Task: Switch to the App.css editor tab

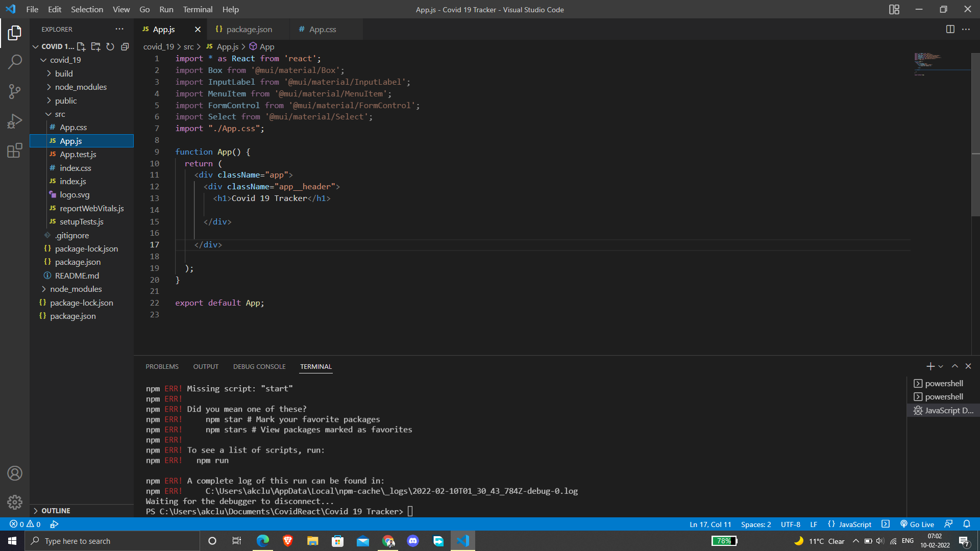Action: [326, 30]
